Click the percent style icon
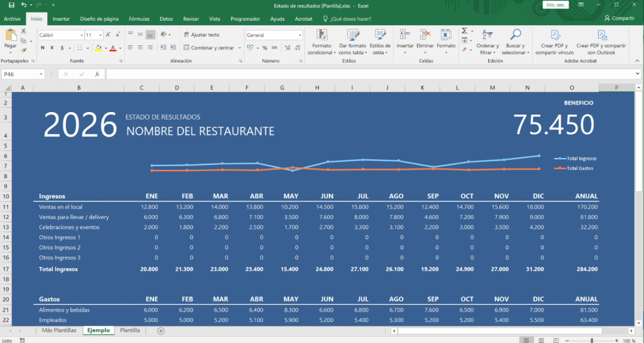 265,48
